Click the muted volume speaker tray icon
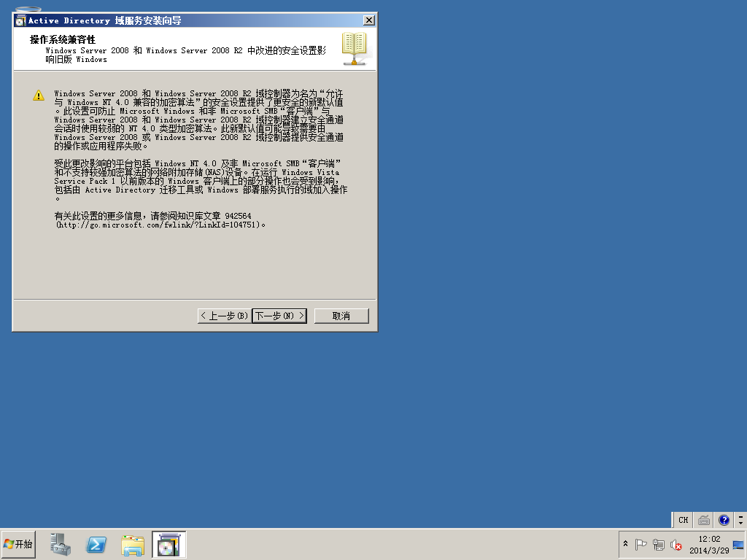 676,544
